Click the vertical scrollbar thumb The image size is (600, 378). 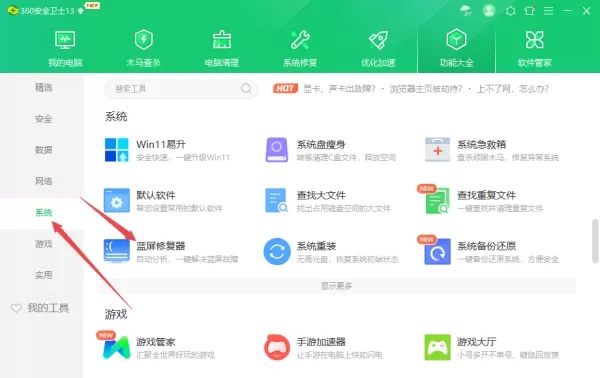pyautogui.click(x=595, y=241)
